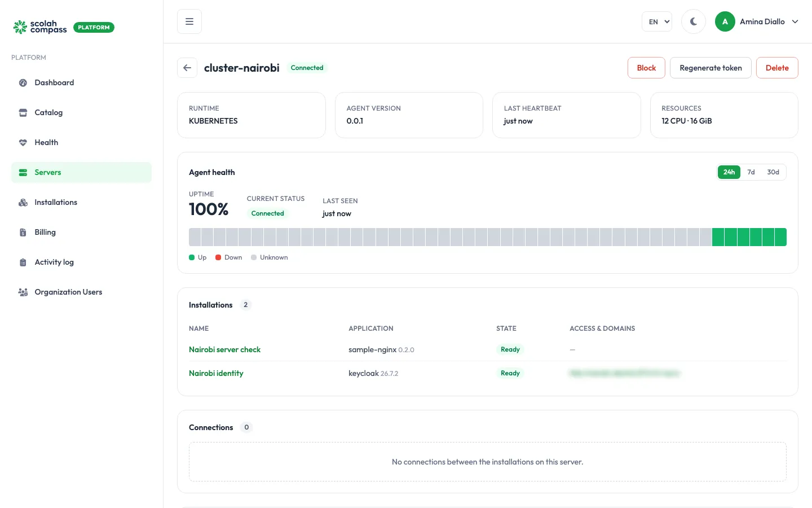Go to Dashboard in the sidebar
The image size is (812, 508).
(81, 83)
